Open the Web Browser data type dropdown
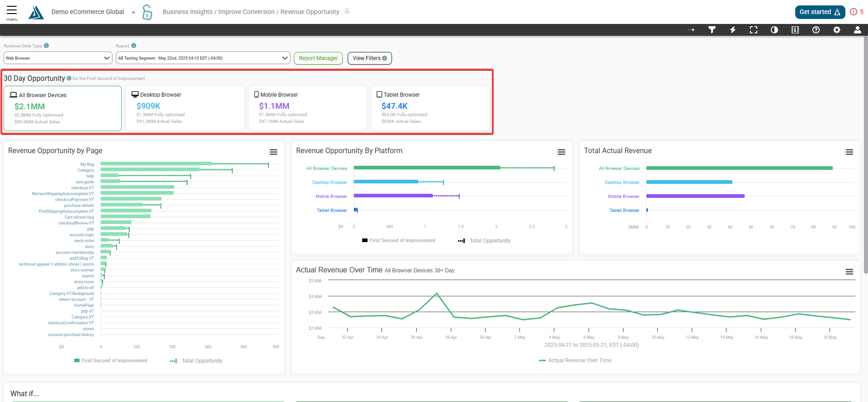868x402 pixels. [58, 58]
